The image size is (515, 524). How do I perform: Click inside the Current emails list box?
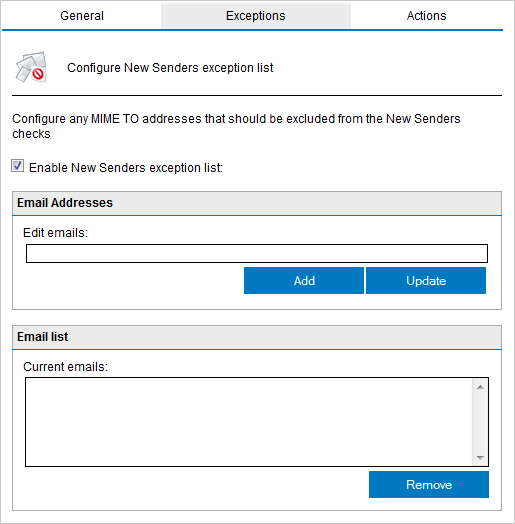pos(249,422)
